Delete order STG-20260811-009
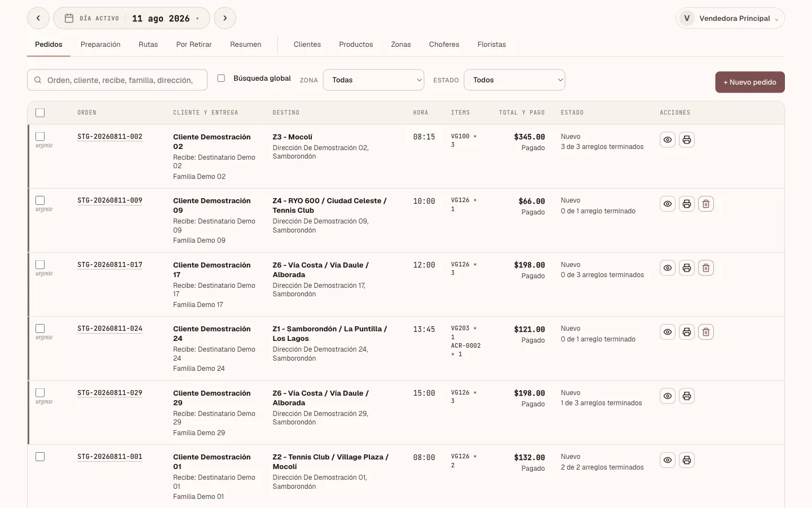 706,204
